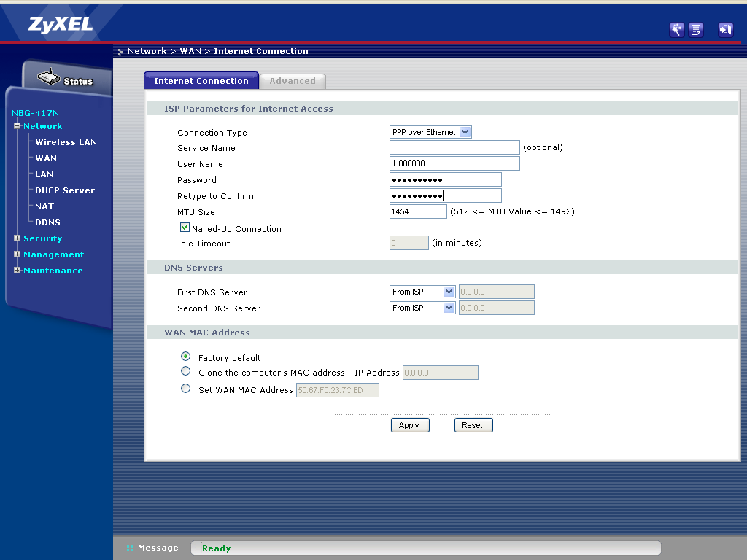Open the First DNS Server dropdown

pos(422,292)
